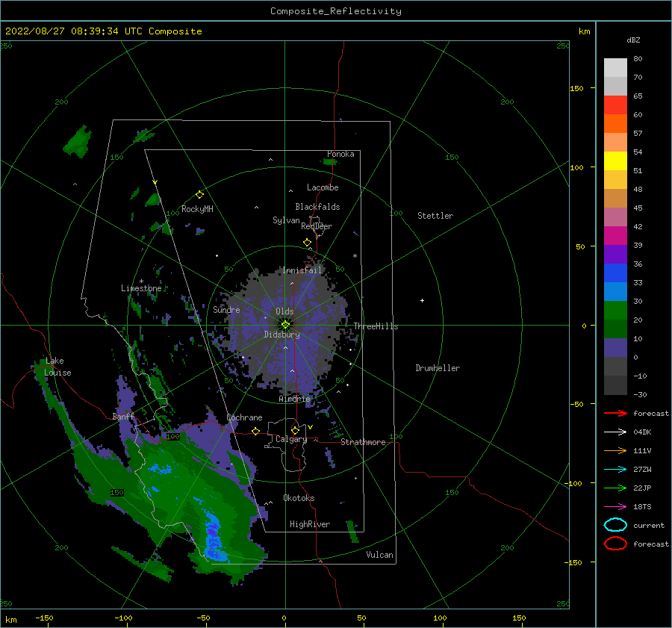672x628 pixels.
Task: Click the Cochrane town label
Action: 244,417
